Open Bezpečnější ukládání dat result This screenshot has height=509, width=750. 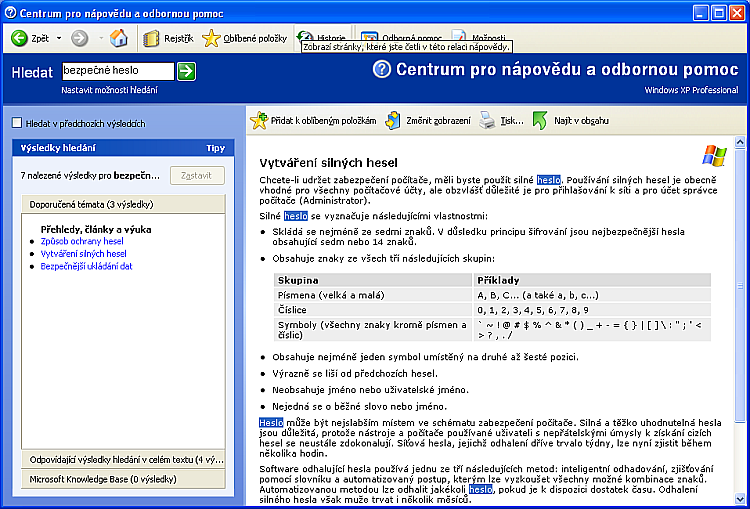87,266
